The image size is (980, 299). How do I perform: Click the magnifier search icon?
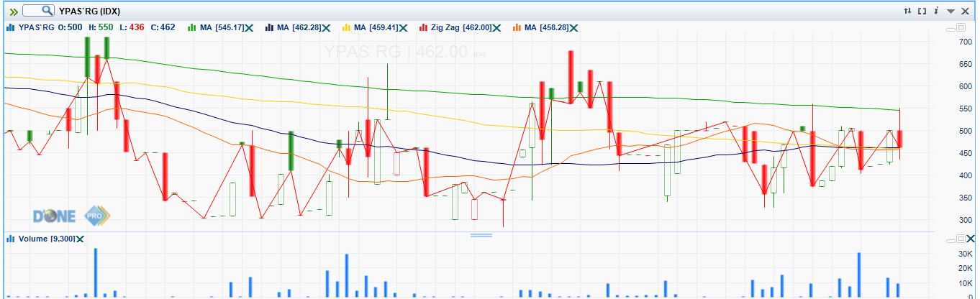(x=47, y=11)
